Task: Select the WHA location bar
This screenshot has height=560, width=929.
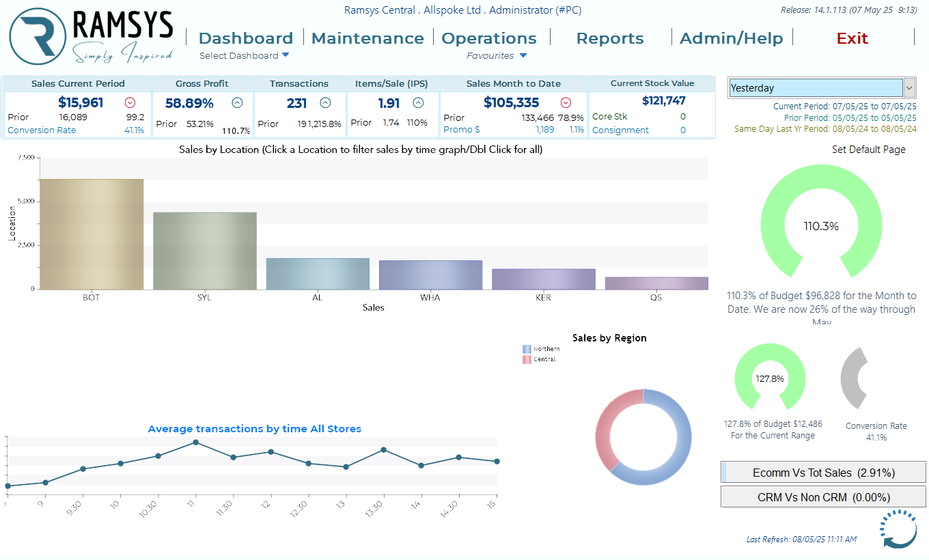Action: 430,275
